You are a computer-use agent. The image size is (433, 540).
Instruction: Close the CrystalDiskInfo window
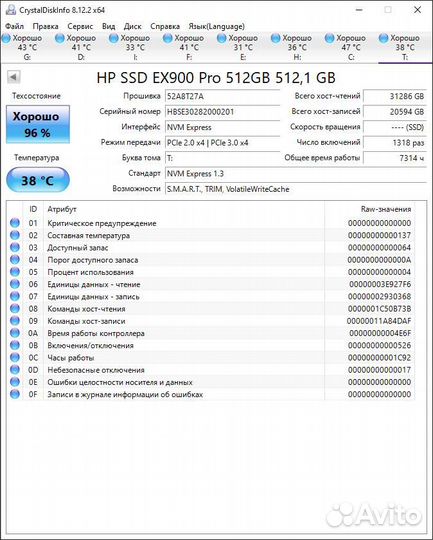point(417,10)
